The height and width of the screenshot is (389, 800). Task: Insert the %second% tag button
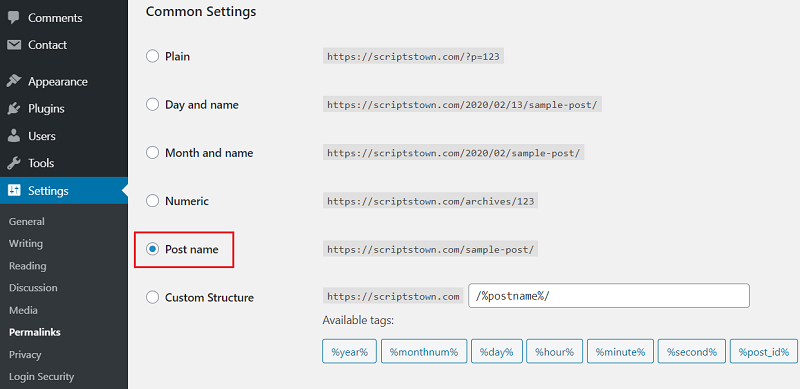[692, 352]
